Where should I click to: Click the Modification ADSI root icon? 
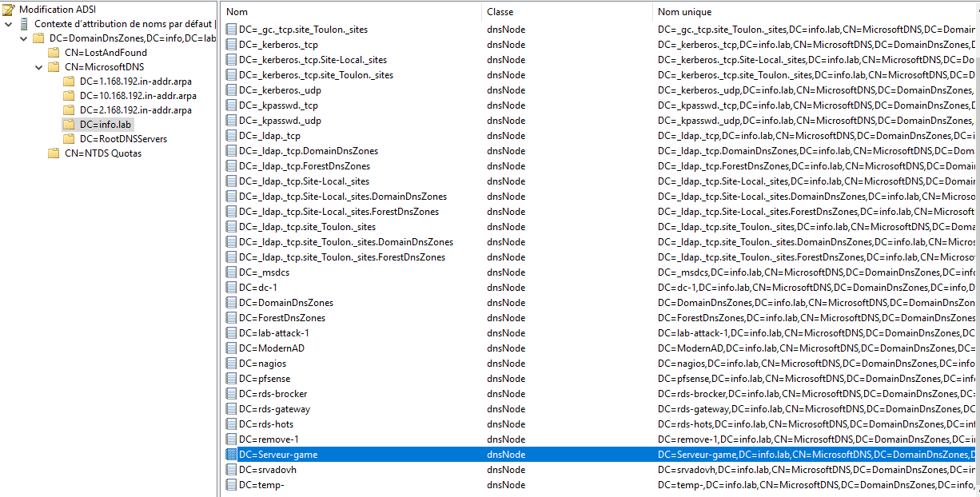coord(9,9)
